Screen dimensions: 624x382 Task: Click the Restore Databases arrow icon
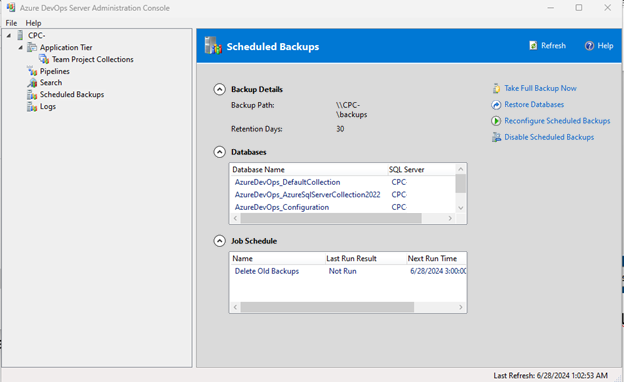pos(496,105)
